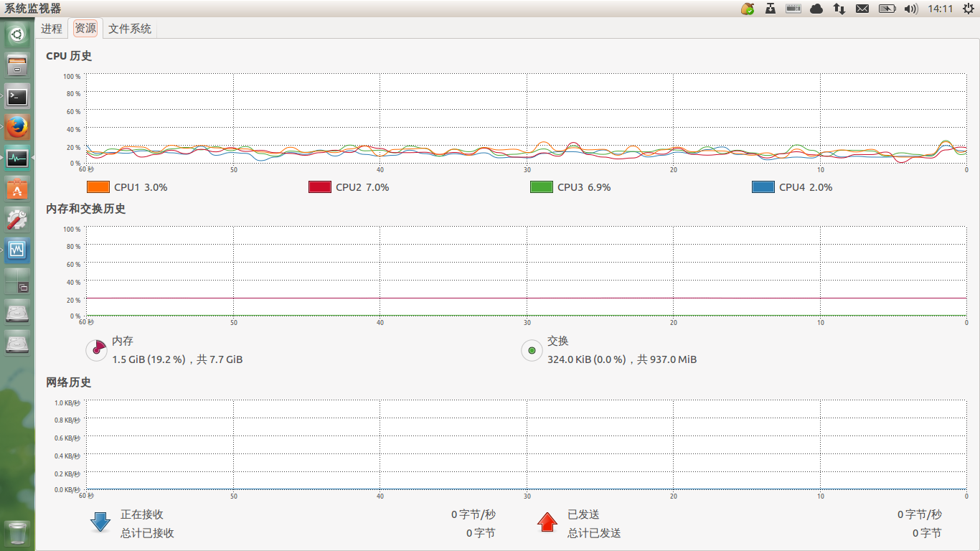Click swap value 324.0 KiB (0.0 %)
Screen dimensions: 980x551
click(586, 359)
